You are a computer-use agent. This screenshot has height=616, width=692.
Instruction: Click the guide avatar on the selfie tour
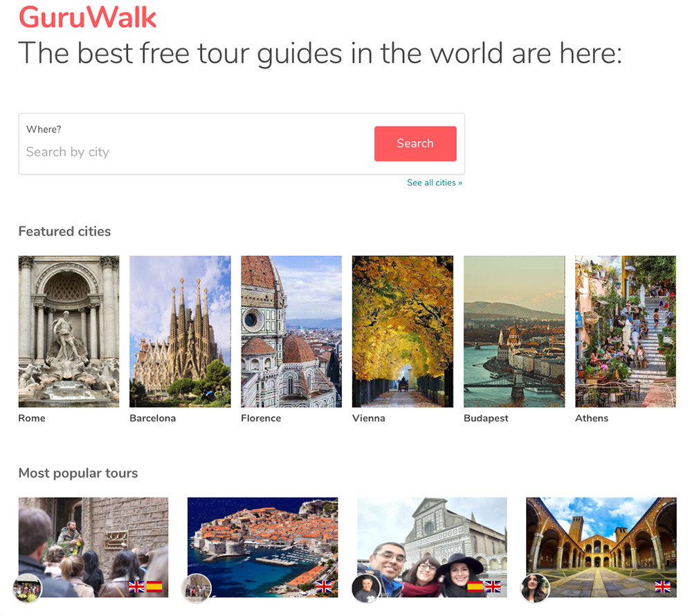pyautogui.click(x=366, y=588)
